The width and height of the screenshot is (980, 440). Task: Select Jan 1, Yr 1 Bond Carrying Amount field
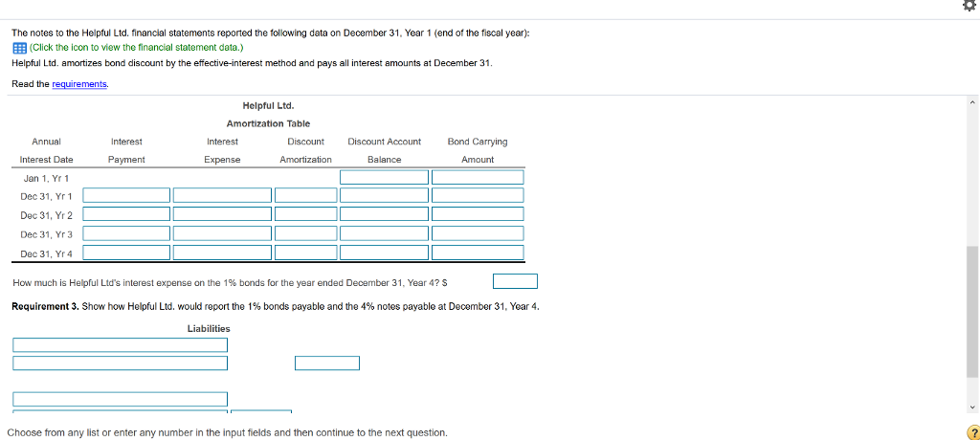pyautogui.click(x=478, y=178)
